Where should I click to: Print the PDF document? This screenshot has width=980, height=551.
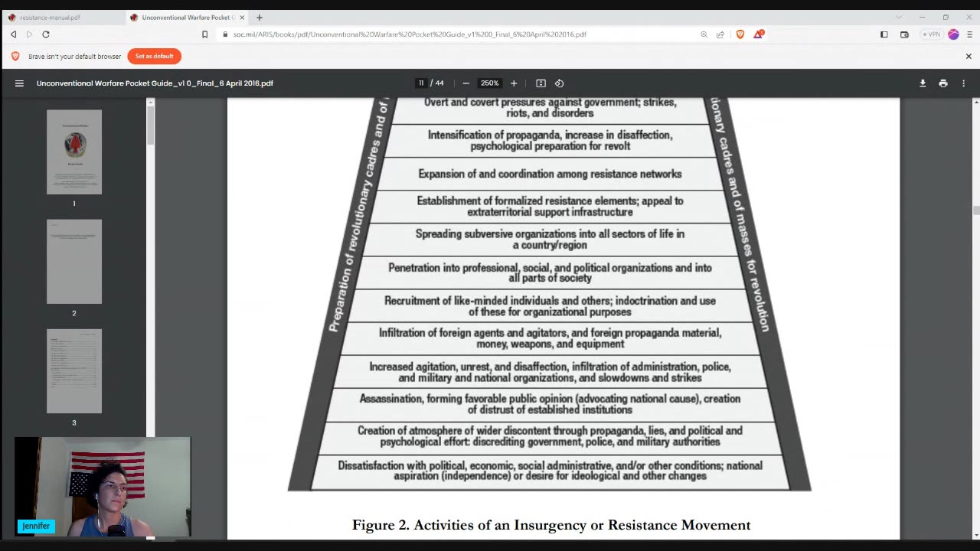point(943,83)
